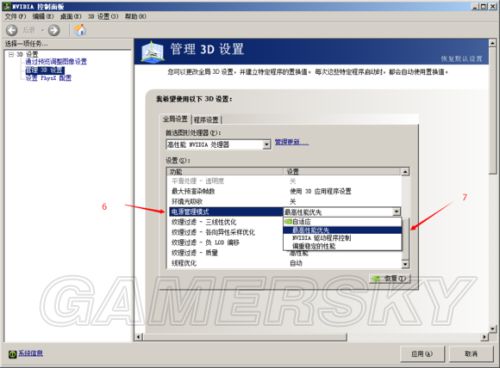This screenshot has width=500, height=368.
Task: Open the 帮助(H) menu
Action: coord(135,16)
